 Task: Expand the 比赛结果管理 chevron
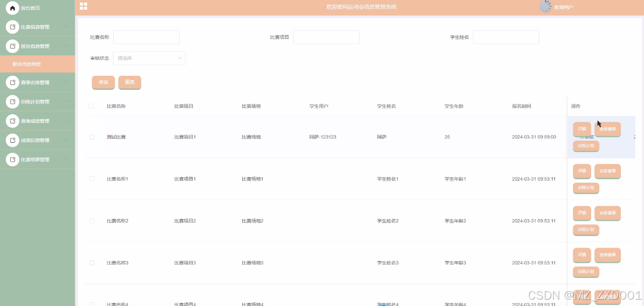[x=66, y=159]
